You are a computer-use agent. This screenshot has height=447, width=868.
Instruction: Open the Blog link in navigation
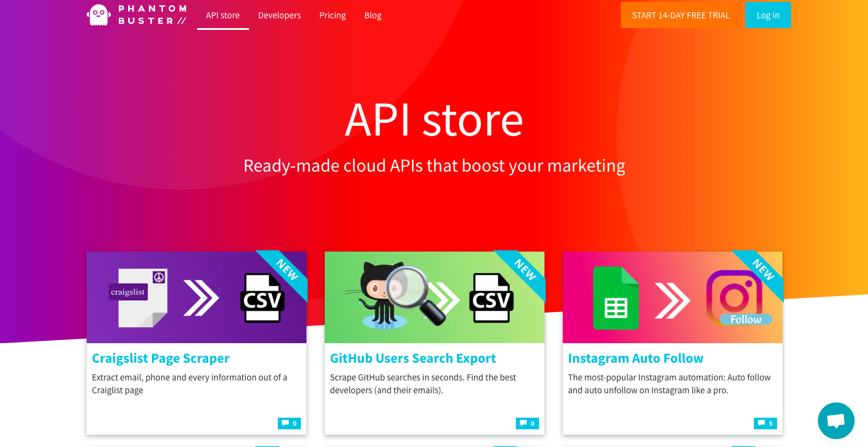[x=373, y=15]
